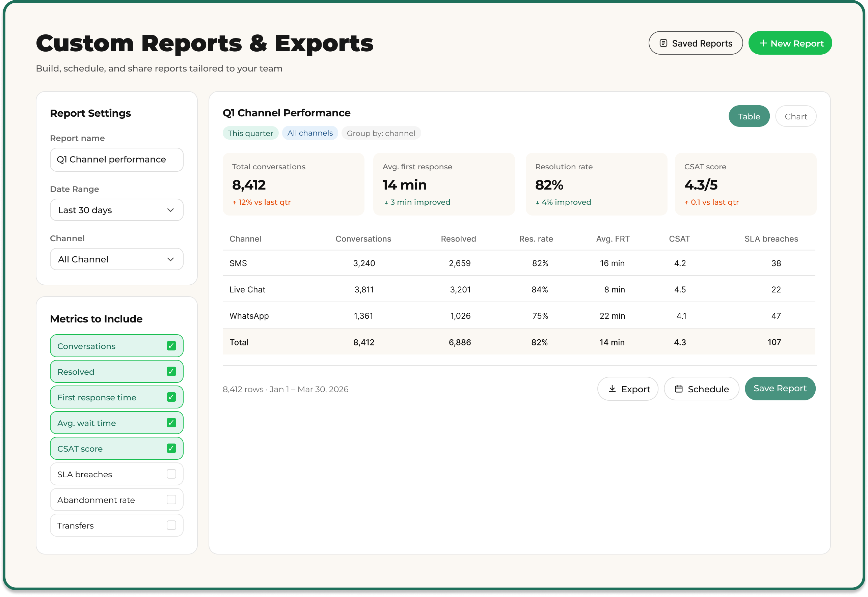
Task: Click the Total conversations summary card value
Action: [x=249, y=185]
